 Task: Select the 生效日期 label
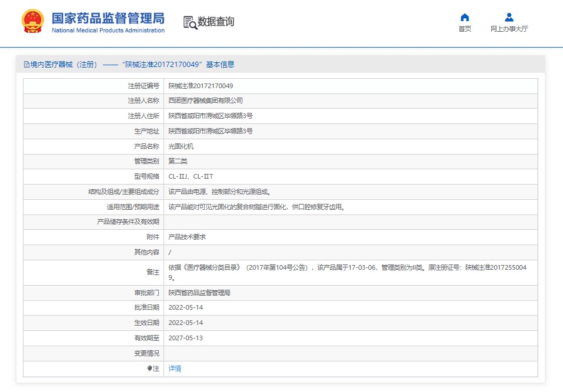pyautogui.click(x=146, y=323)
